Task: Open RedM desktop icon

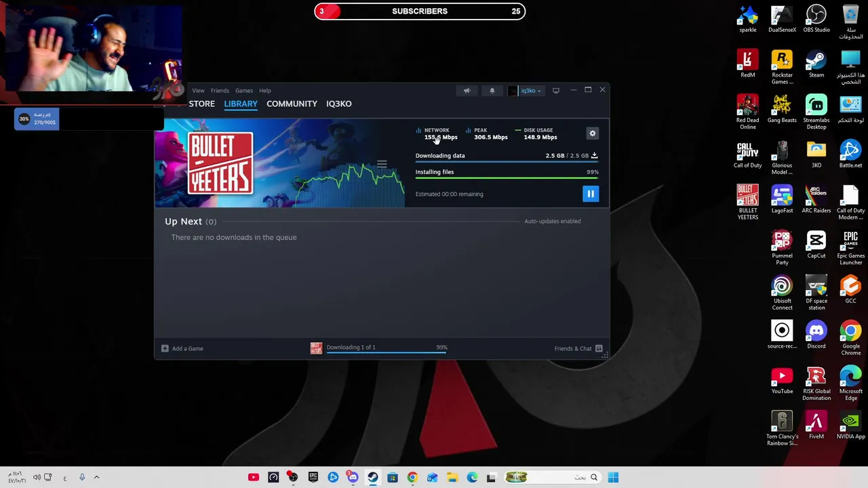Action: pyautogui.click(x=747, y=64)
